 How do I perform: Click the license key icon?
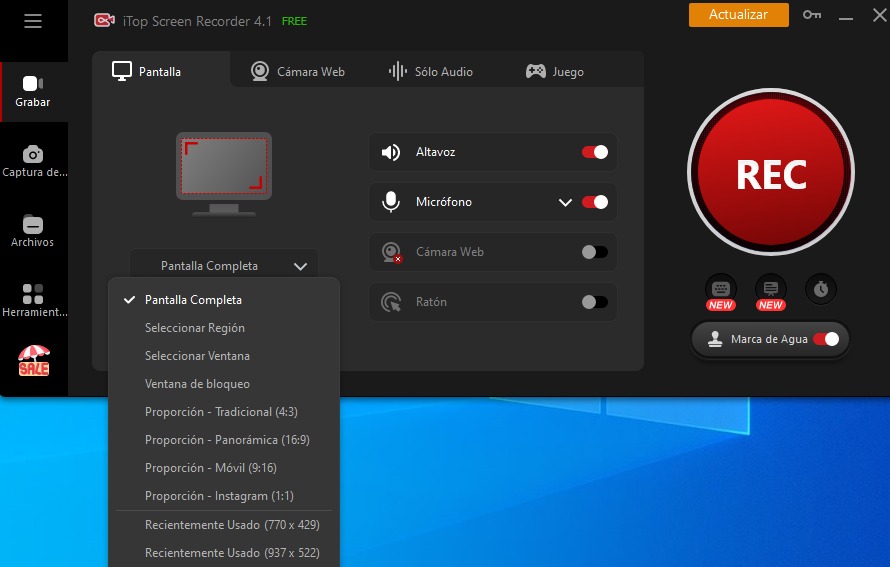pos(812,15)
